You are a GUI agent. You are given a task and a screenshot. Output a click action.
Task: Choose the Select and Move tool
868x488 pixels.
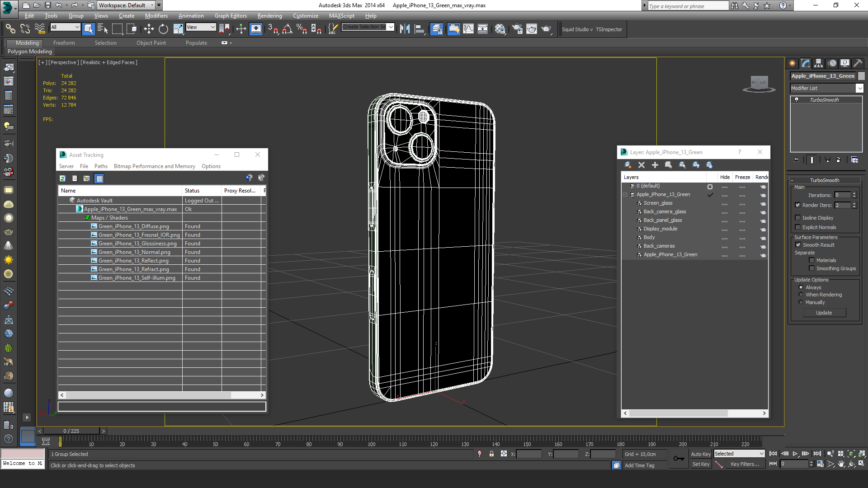tap(149, 29)
